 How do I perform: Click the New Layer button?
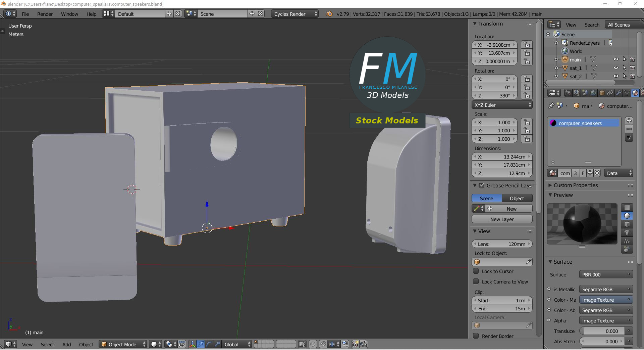click(x=502, y=219)
